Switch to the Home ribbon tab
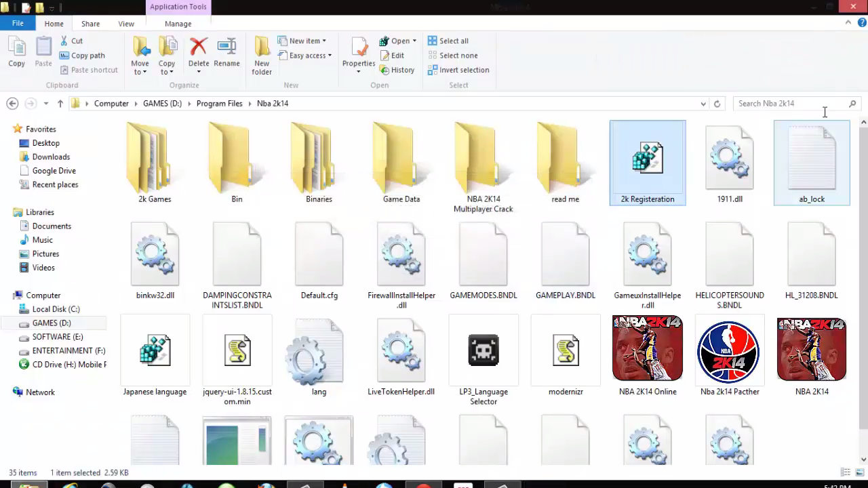 pyautogui.click(x=54, y=24)
